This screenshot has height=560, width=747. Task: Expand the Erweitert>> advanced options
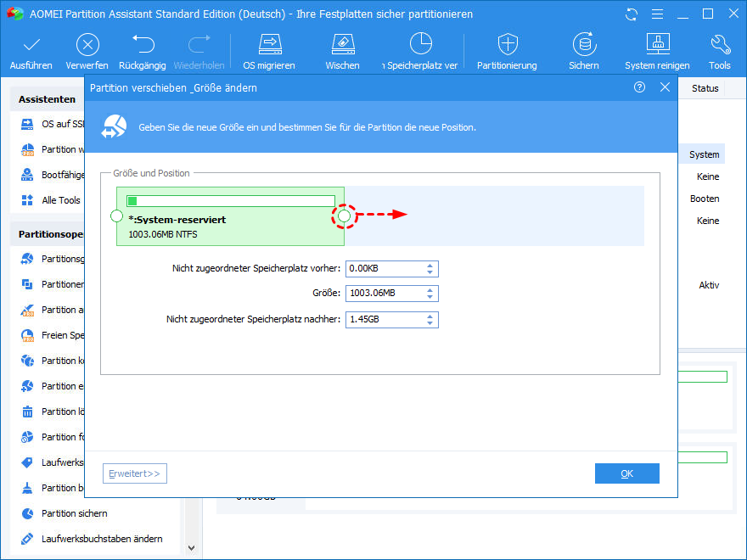point(135,473)
